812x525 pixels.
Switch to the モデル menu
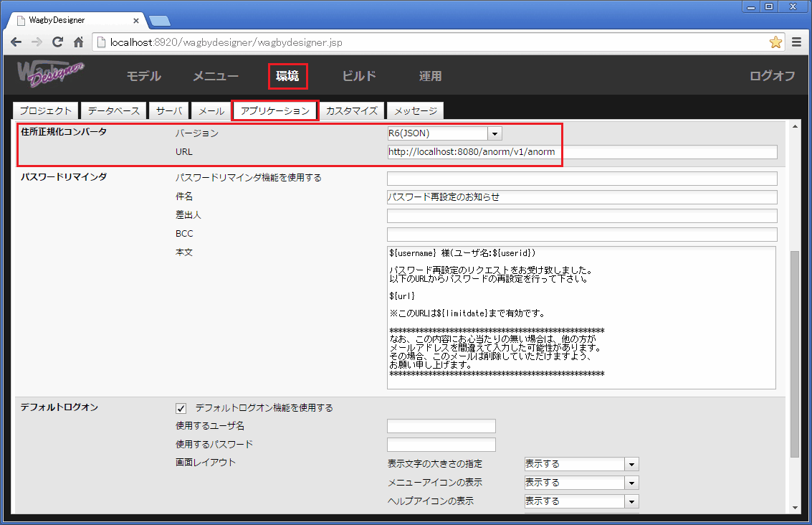coord(143,76)
